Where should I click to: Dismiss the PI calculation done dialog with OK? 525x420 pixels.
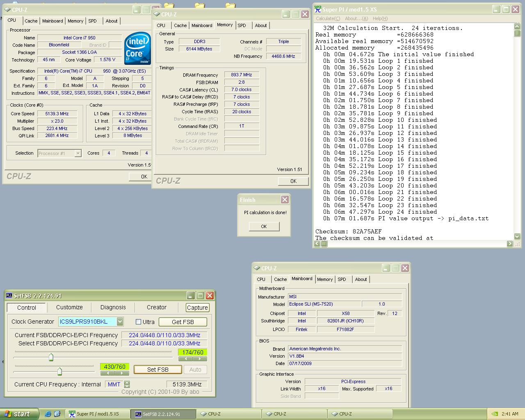(264, 226)
